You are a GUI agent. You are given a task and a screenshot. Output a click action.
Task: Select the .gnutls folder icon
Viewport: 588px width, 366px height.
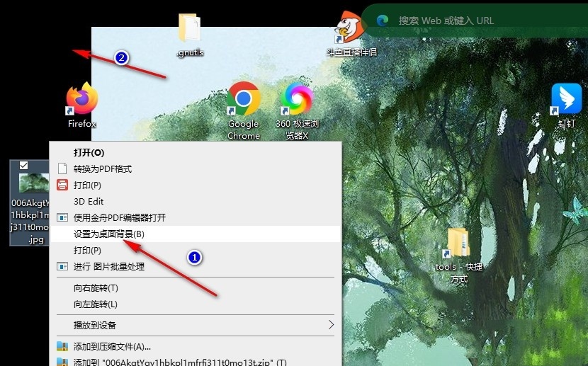(190, 28)
